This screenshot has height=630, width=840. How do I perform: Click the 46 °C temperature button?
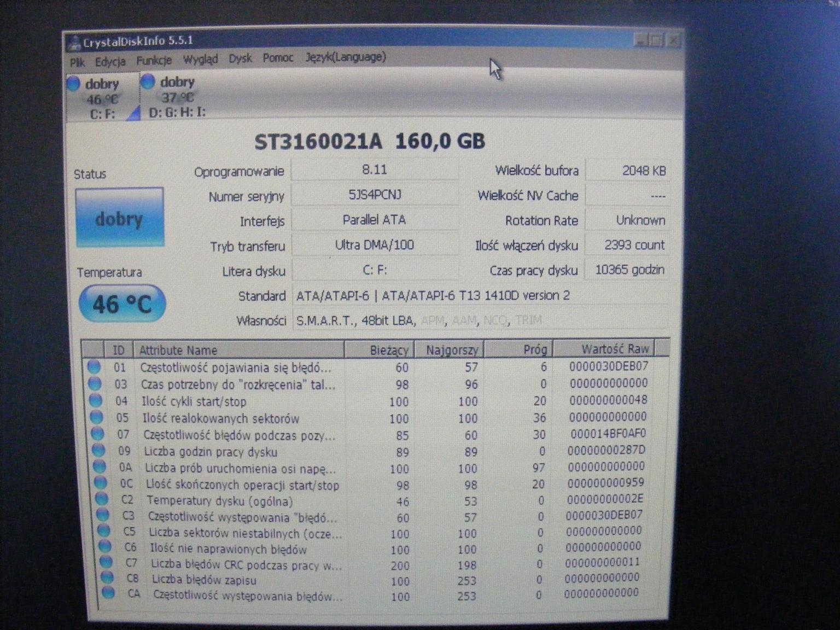[122, 304]
